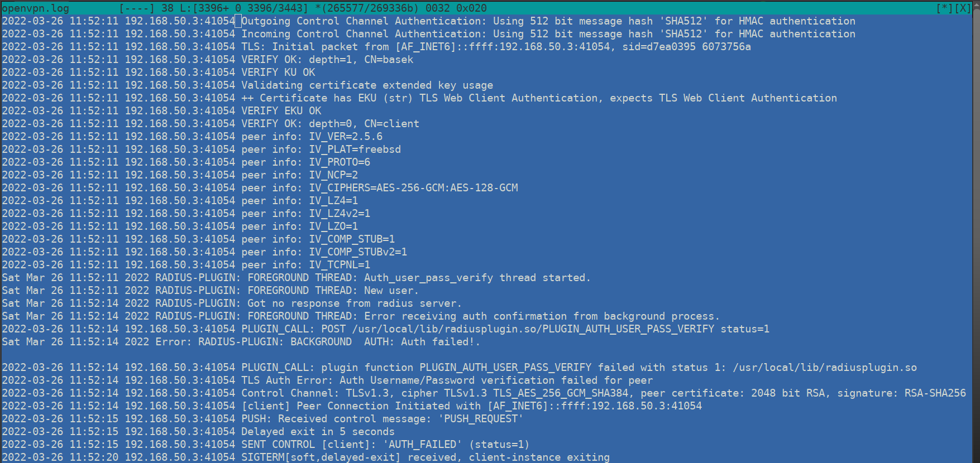Click the 'Delayed exit in 5 seconds' line
Screen dimensions: 980x463
(318, 432)
